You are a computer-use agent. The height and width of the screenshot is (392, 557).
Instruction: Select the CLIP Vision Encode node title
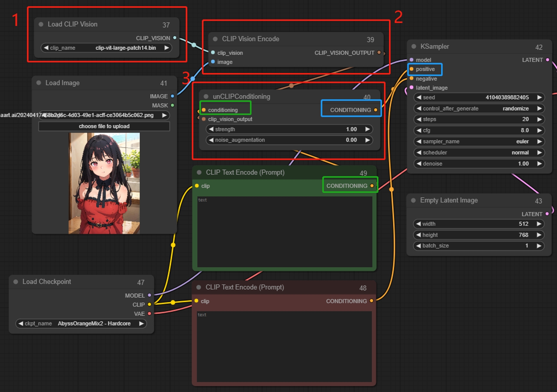pos(281,39)
